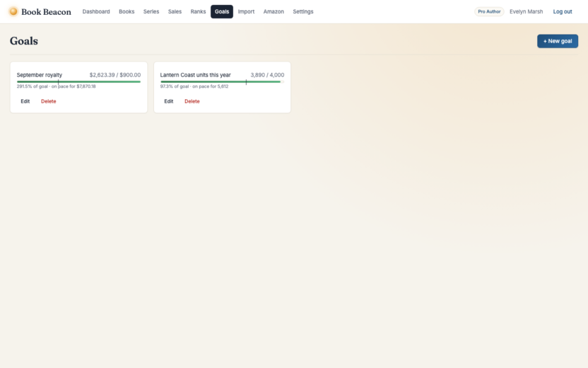The width and height of the screenshot is (588, 368).
Task: Click the Pro Author badge
Action: click(x=489, y=11)
